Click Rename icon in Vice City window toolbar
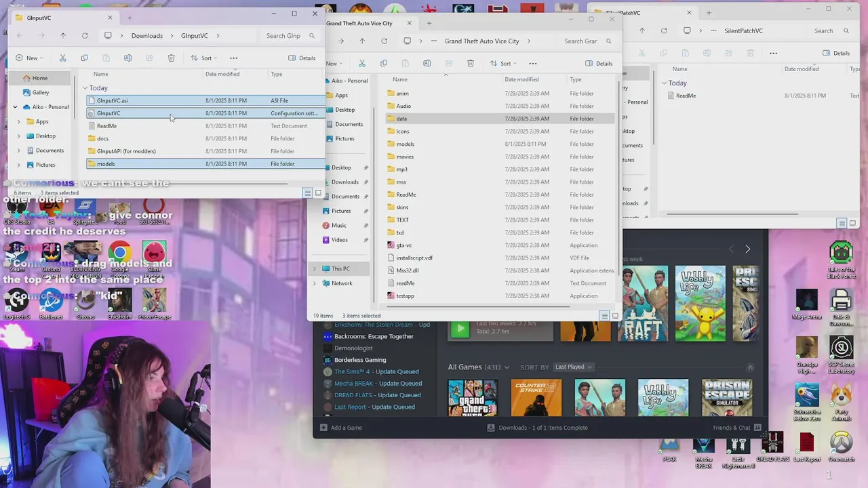The height and width of the screenshot is (488, 868). [x=427, y=64]
